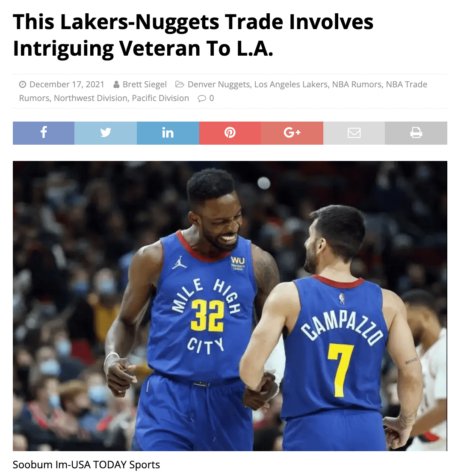
Task: Click the comment bubble icon
Action: click(x=202, y=98)
